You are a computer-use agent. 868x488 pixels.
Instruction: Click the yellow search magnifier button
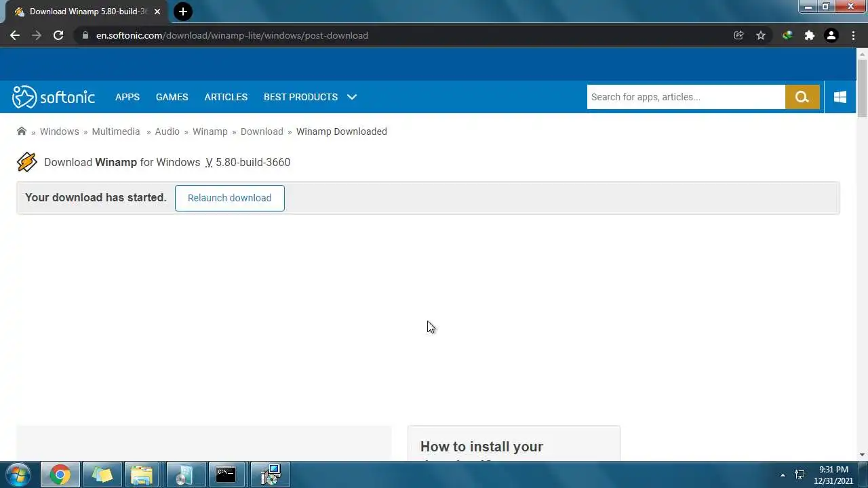point(802,97)
